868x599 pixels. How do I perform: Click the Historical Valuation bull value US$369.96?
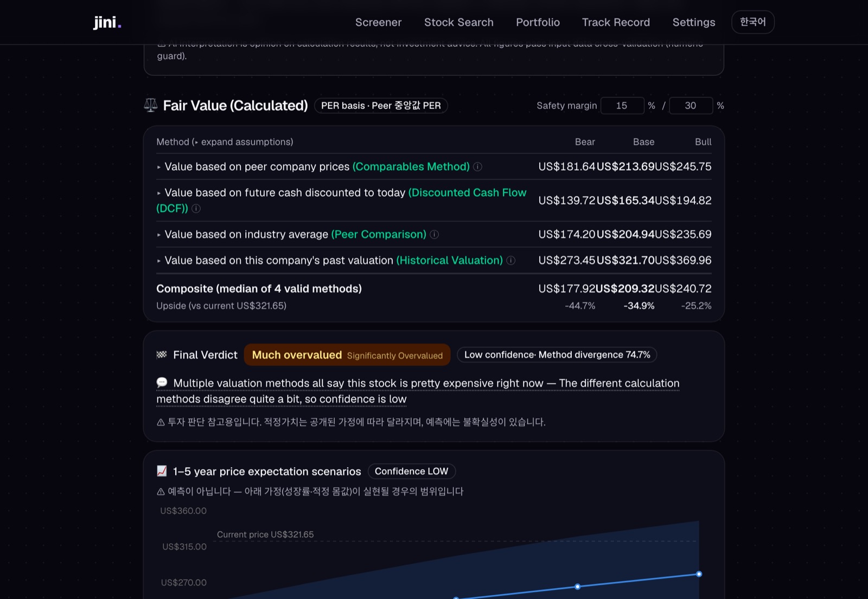click(x=683, y=260)
